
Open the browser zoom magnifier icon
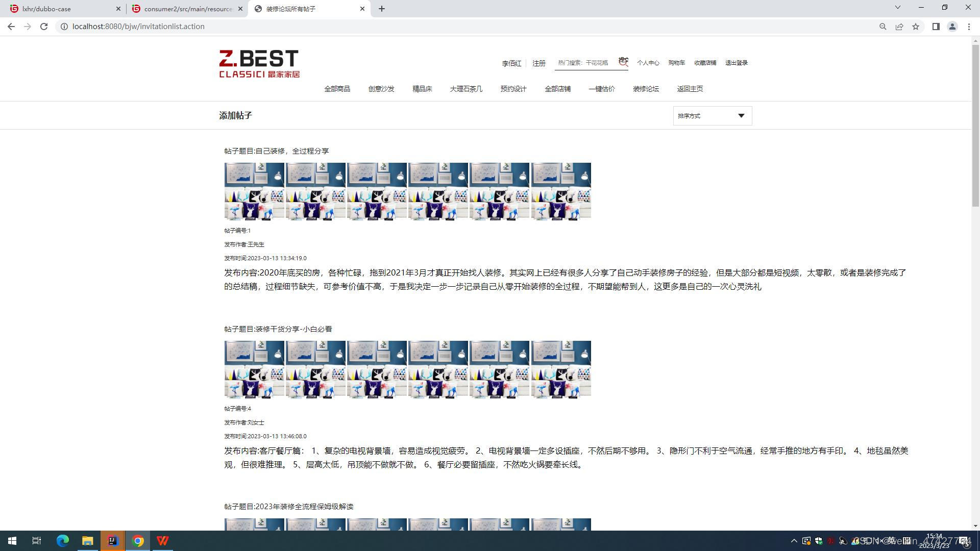pyautogui.click(x=883, y=27)
